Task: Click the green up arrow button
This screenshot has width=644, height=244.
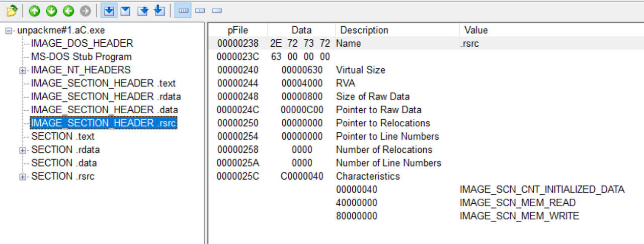Action: point(34,10)
